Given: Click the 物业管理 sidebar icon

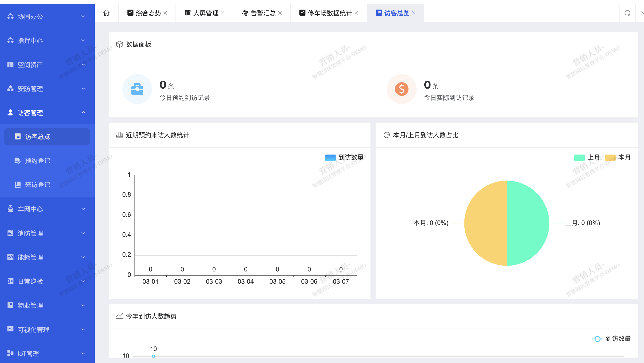Looking at the screenshot, I should pos(10,305).
